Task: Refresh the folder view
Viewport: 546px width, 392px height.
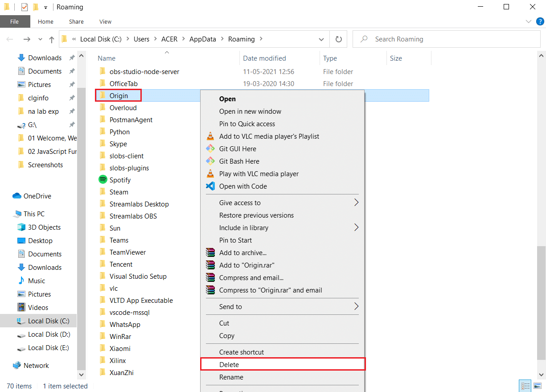Action: click(338, 39)
